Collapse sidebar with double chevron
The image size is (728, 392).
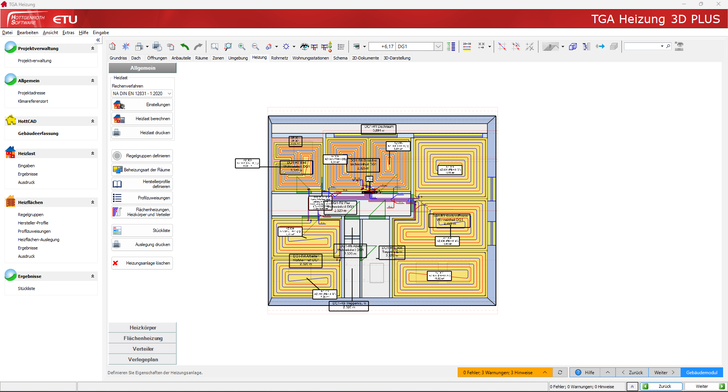point(98,40)
